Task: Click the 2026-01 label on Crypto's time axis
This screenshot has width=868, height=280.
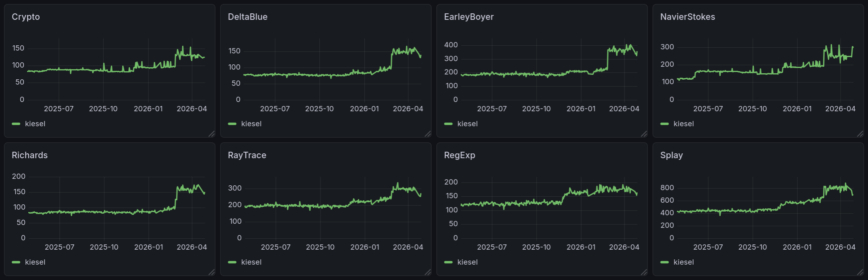Action: tap(148, 109)
